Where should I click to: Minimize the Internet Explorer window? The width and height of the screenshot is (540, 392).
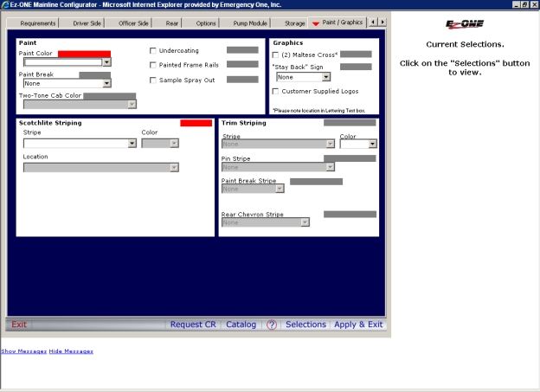tap(516, 4)
